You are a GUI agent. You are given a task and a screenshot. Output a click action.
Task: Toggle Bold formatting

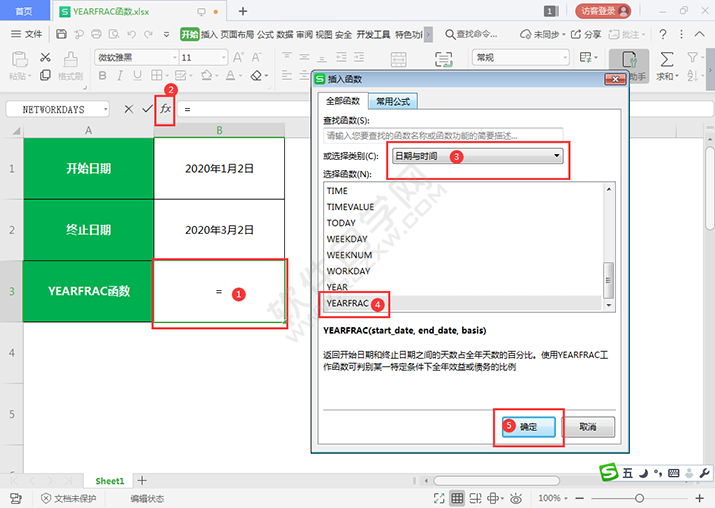tap(103, 75)
